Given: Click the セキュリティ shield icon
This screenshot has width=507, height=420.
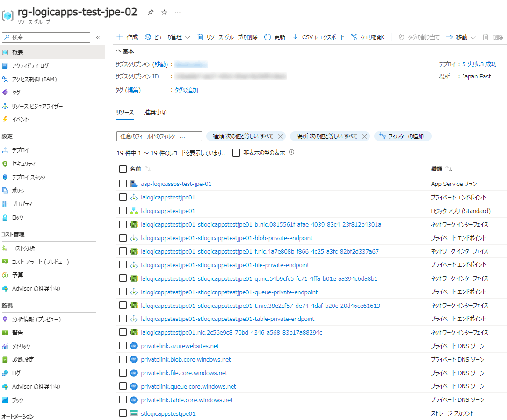Looking at the screenshot, I should tap(5, 164).
